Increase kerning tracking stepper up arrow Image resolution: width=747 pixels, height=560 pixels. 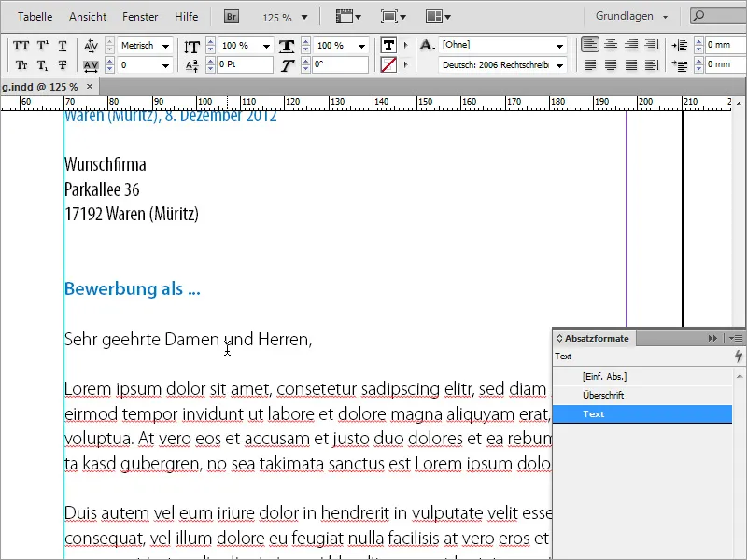[110, 61]
